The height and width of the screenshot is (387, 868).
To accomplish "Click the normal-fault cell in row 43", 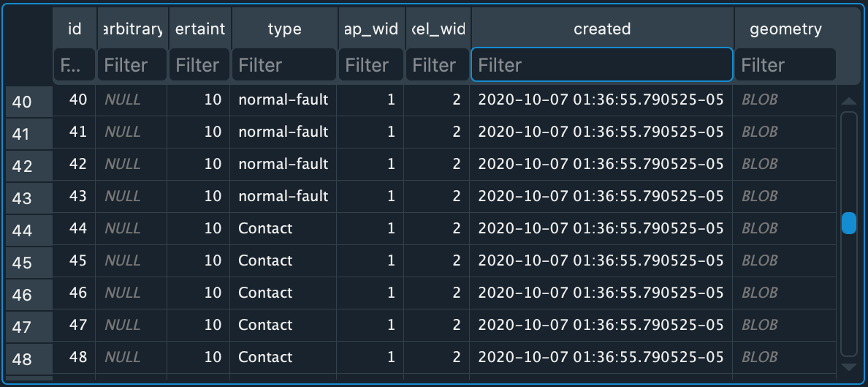I will click(283, 196).
